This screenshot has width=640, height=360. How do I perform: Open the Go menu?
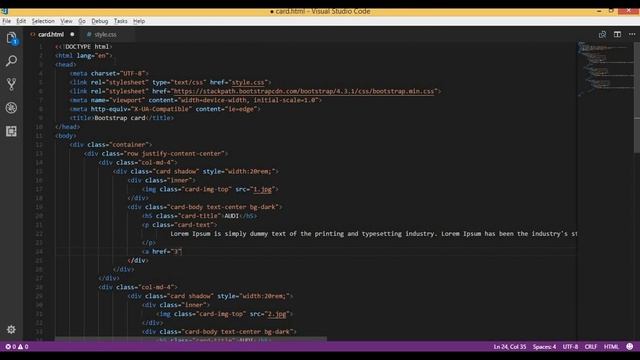(x=82, y=21)
